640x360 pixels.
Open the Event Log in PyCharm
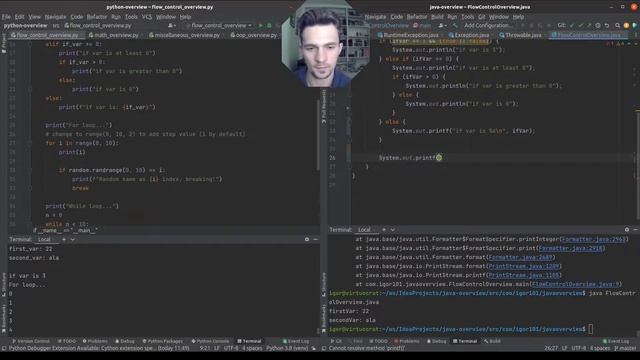coord(296,341)
